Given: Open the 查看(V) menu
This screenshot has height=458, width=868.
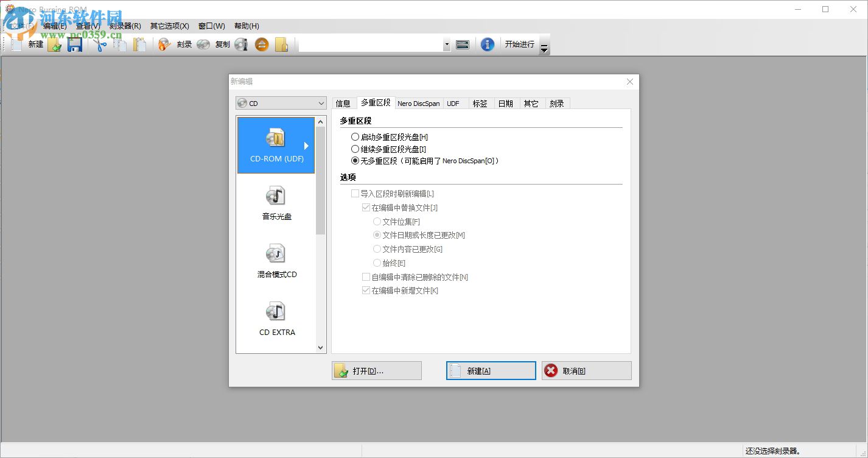Looking at the screenshot, I should pos(88,26).
